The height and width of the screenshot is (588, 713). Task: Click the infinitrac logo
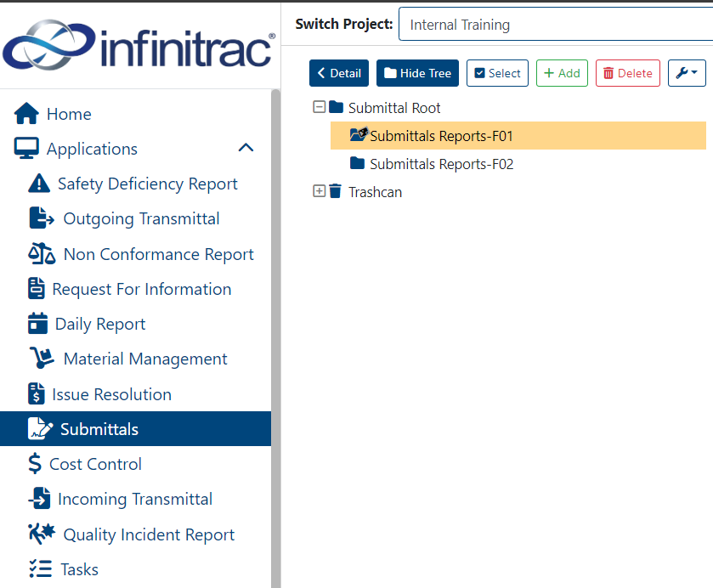(x=139, y=44)
